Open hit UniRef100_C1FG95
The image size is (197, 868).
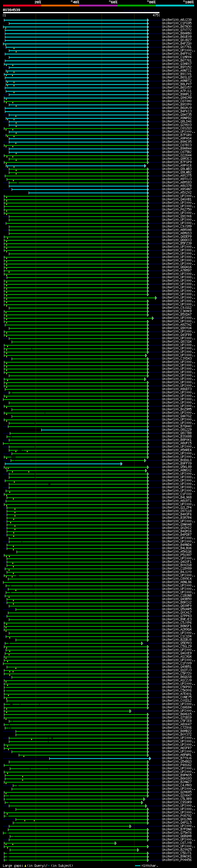177,23
